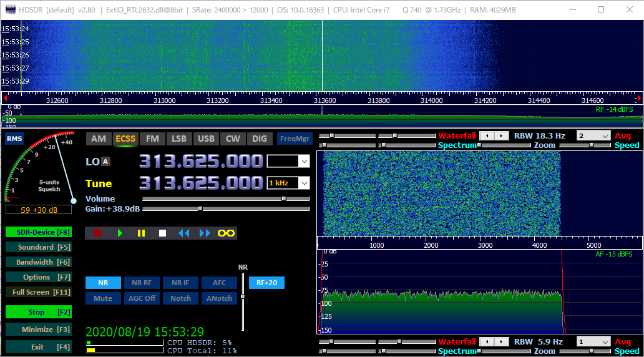The width and height of the screenshot is (644, 357).
Task: Click the RMS meter mode button
Action: pyautogui.click(x=14, y=139)
